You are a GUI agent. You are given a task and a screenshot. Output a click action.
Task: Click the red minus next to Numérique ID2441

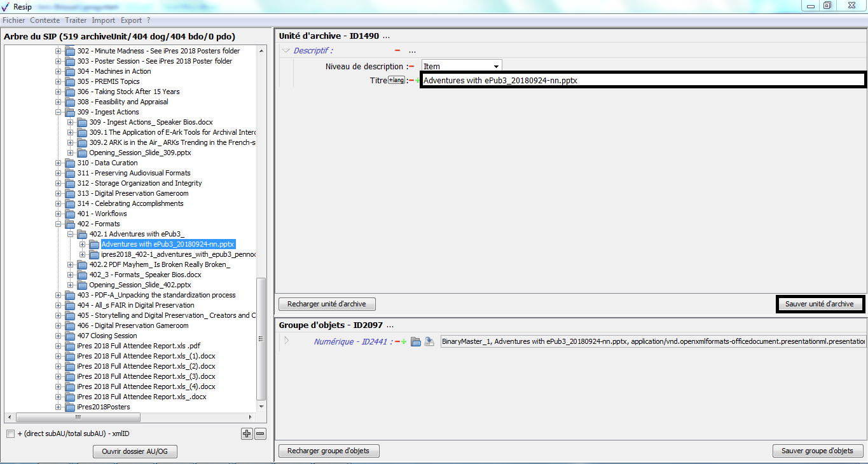tap(397, 342)
